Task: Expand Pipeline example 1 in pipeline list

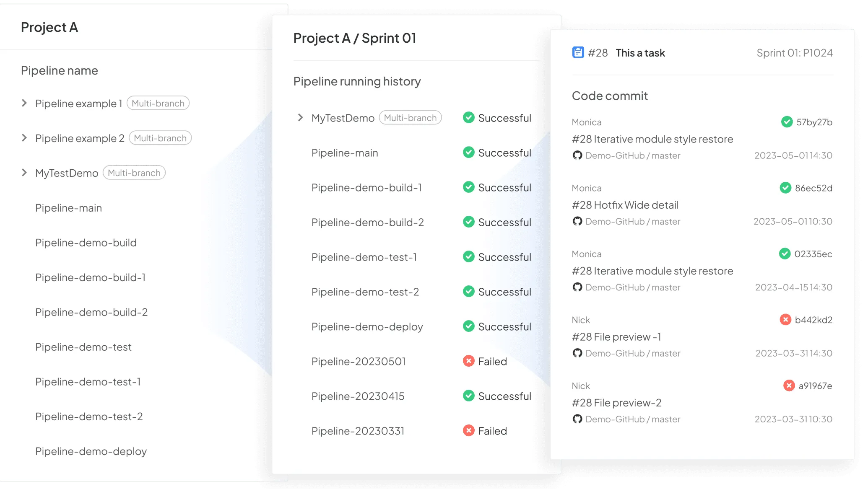Action: [24, 103]
